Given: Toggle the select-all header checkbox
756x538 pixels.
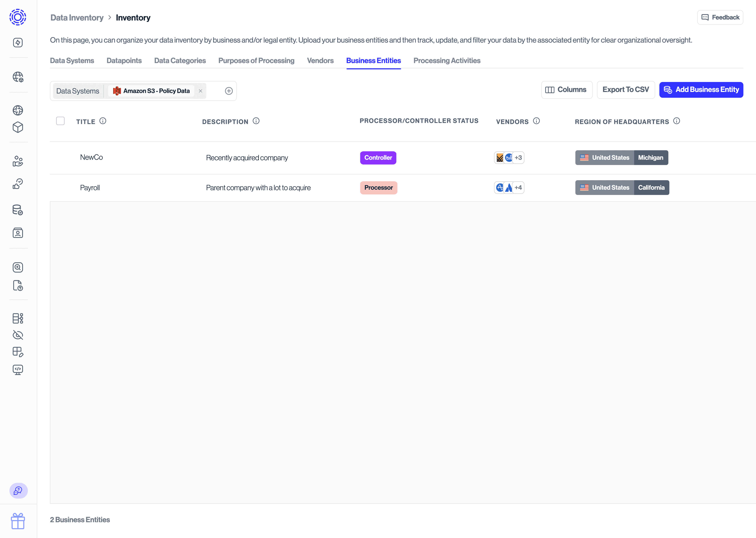Looking at the screenshot, I should (x=60, y=121).
